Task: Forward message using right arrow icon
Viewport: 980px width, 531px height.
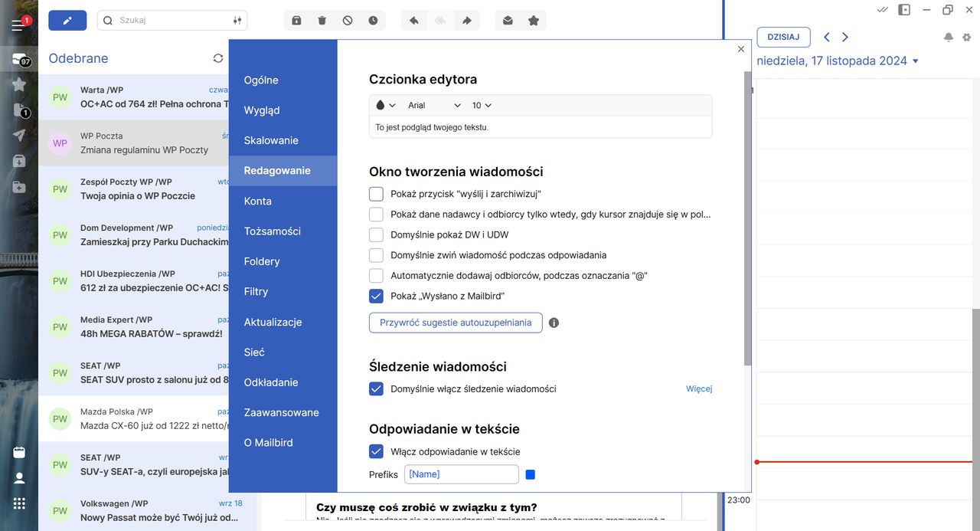Action: [x=466, y=21]
